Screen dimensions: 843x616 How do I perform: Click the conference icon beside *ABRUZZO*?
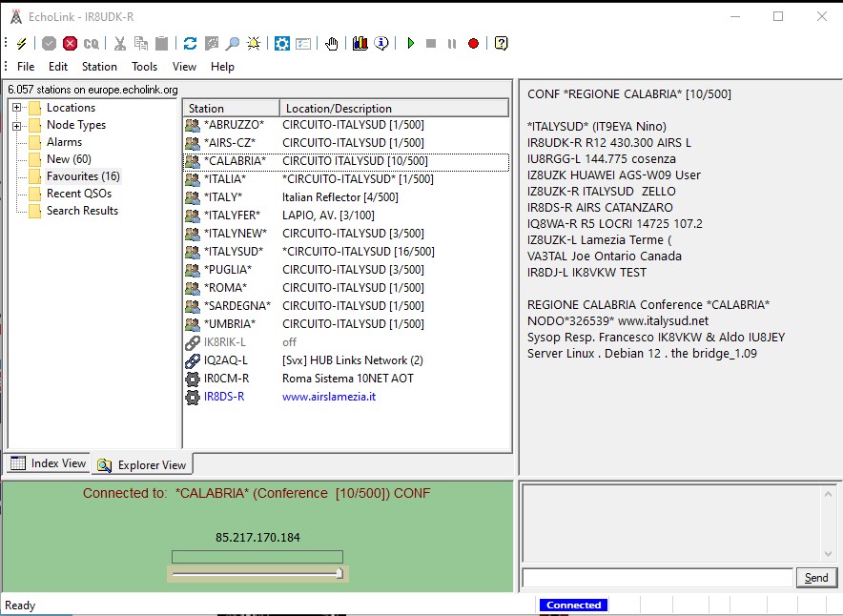coord(193,125)
